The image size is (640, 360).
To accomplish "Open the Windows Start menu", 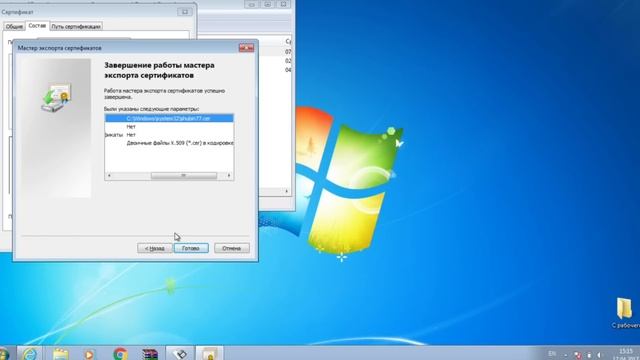I will (4, 353).
